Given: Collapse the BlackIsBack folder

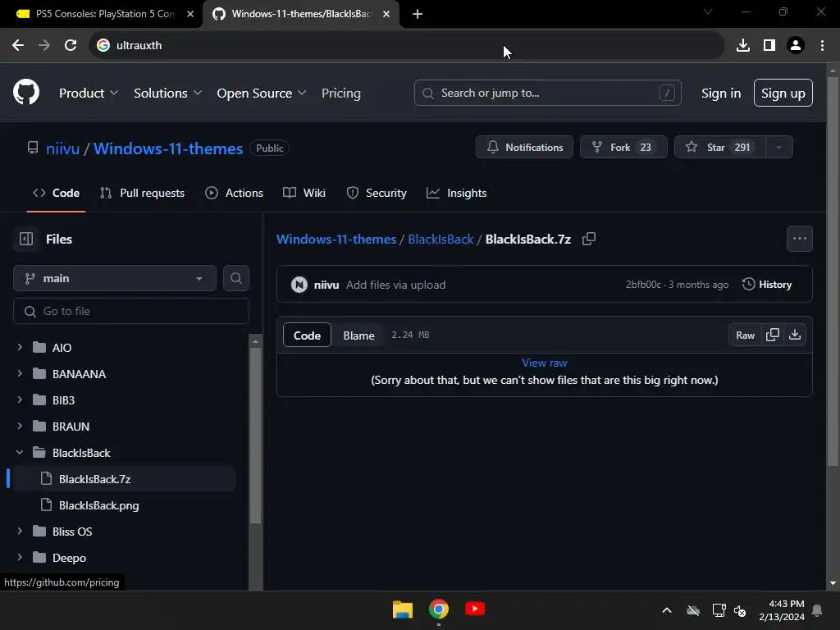Looking at the screenshot, I should pyautogui.click(x=20, y=453).
